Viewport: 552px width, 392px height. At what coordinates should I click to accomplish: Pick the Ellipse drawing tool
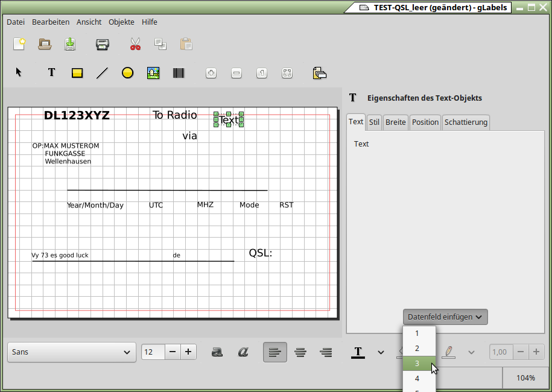[127, 73]
